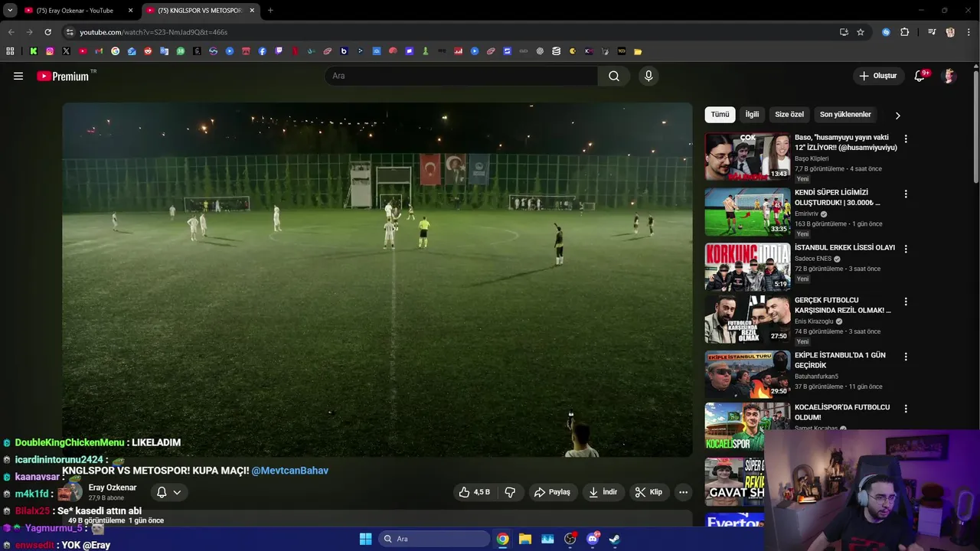The image size is (980, 551).
Task: Like the video (4,5 B)
Action: tap(474, 492)
